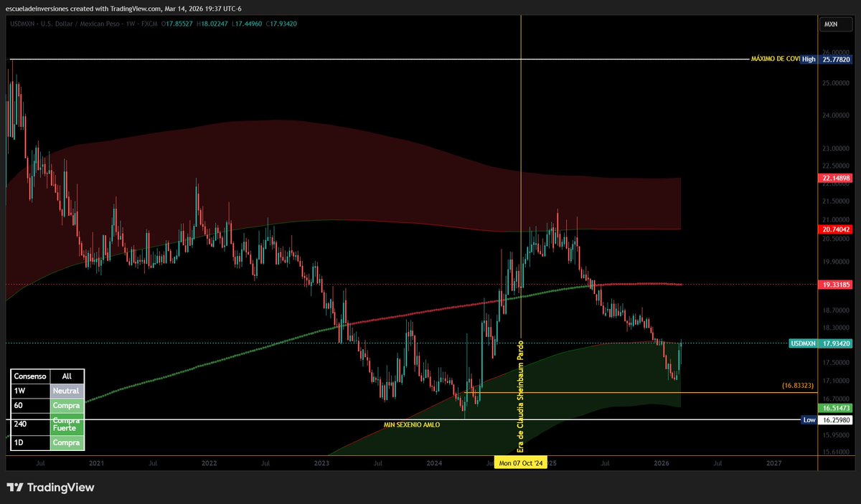Screen dimensions: 861x504
Task: Click the 26.00000 price axis label
Action: pyautogui.click(x=837, y=52)
